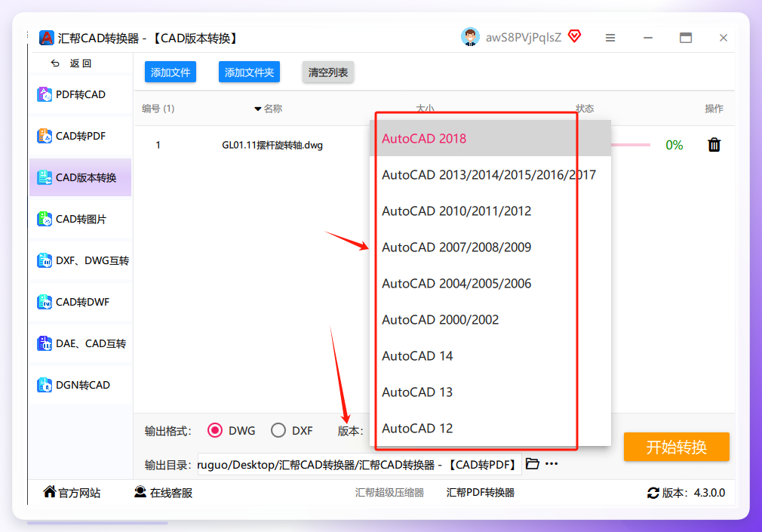The image size is (762, 532).
Task: Click the home icon for 官方网站
Action: pos(50,492)
